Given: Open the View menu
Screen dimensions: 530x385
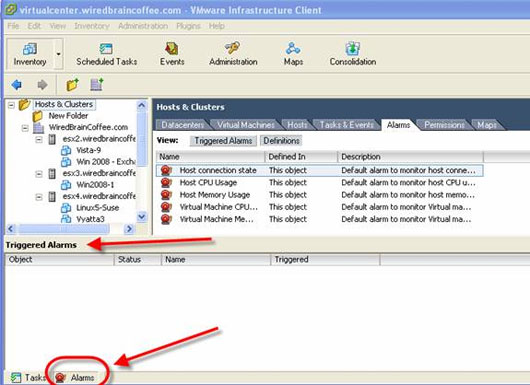Looking at the screenshot, I should 58,26.
